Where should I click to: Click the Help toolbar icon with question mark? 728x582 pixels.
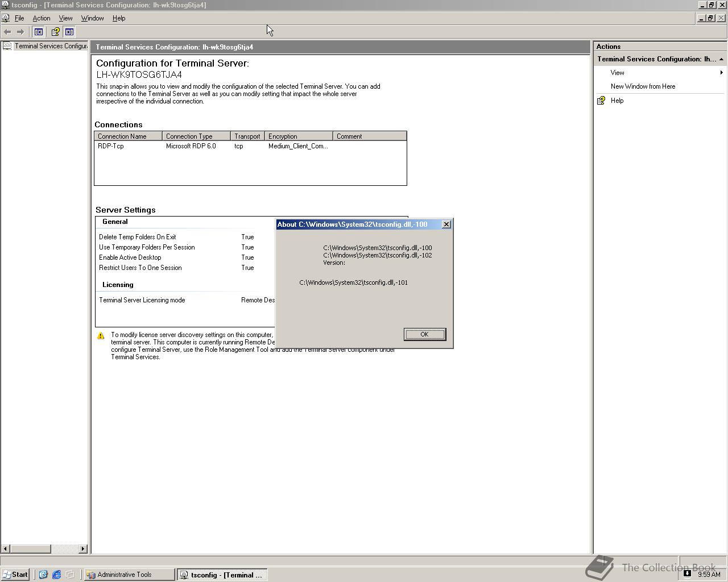coord(55,32)
